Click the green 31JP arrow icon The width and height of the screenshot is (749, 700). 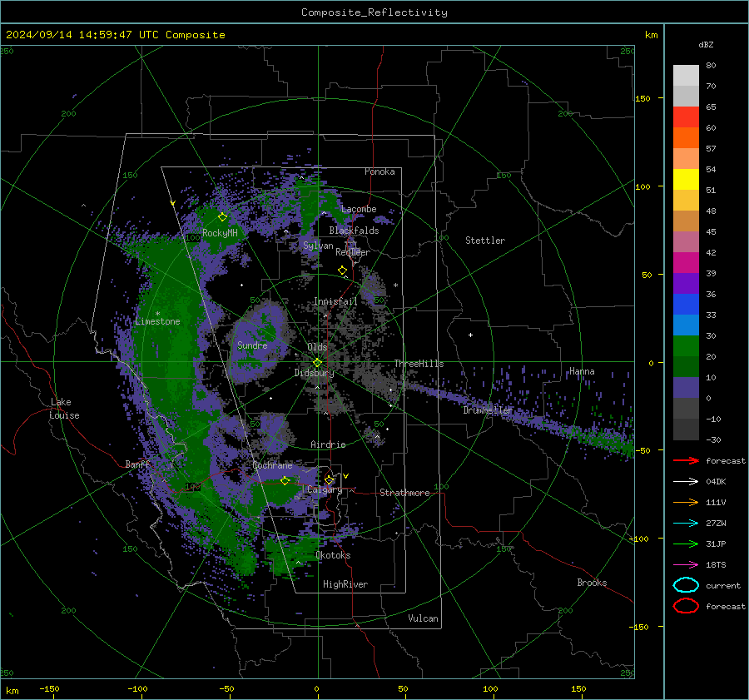[686, 544]
